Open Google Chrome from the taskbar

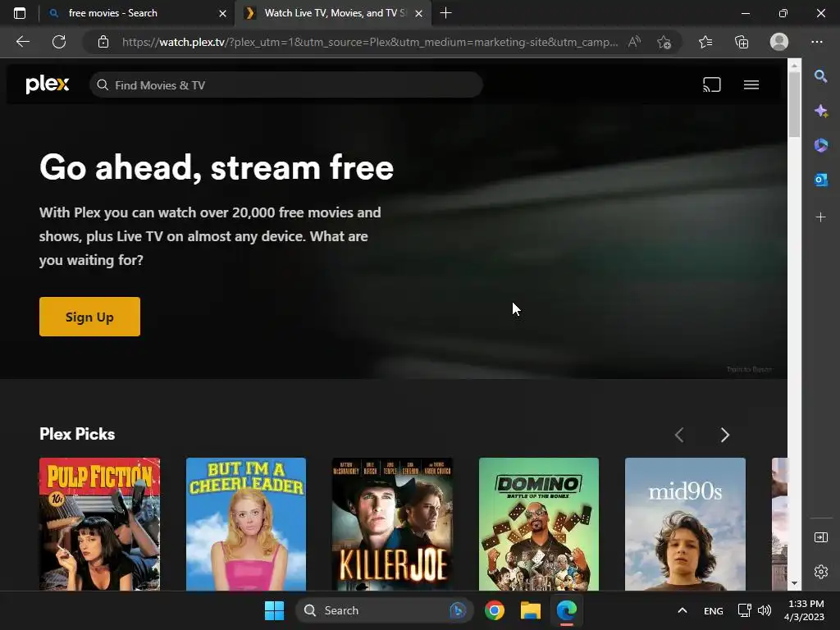click(495, 610)
